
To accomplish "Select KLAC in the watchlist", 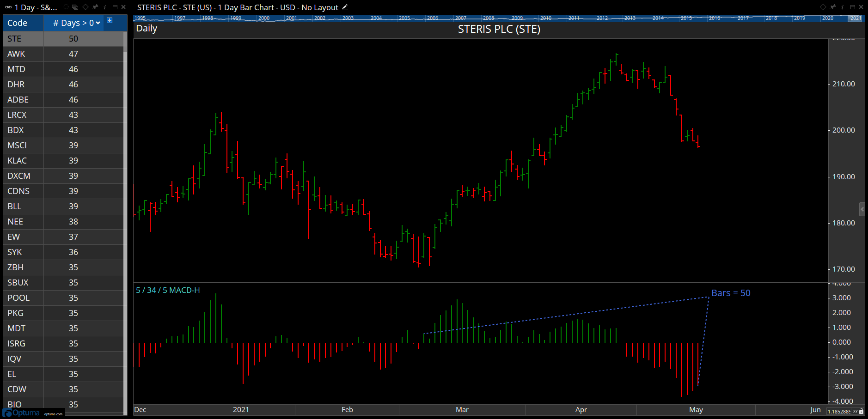I will coord(63,161).
